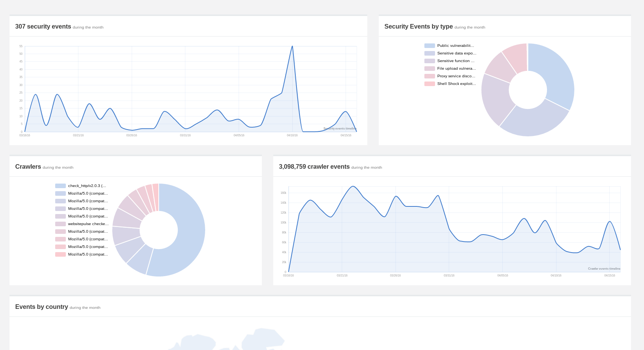Click the check_http/v2.0.3 legend color swatch
The height and width of the screenshot is (350, 644).
[60, 186]
